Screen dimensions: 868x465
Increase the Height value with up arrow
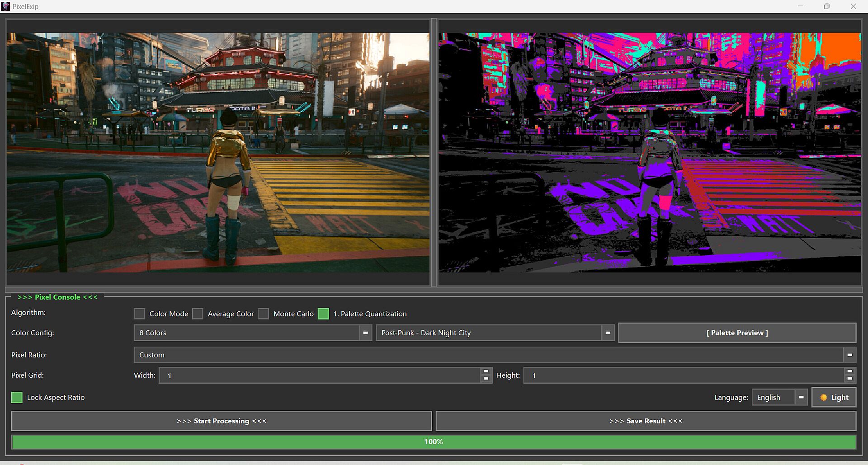pyautogui.click(x=849, y=371)
